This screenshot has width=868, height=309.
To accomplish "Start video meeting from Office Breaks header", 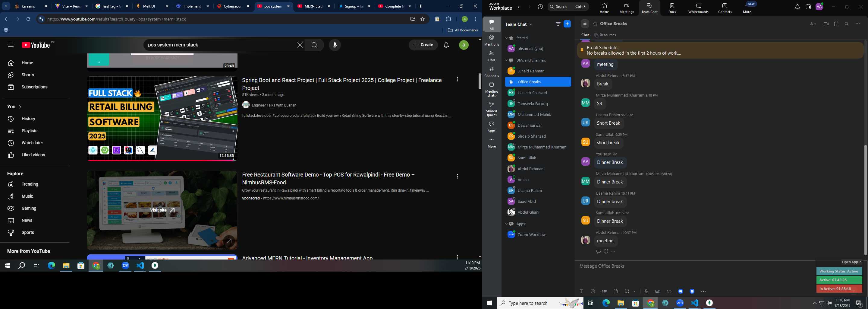I will [x=826, y=24].
